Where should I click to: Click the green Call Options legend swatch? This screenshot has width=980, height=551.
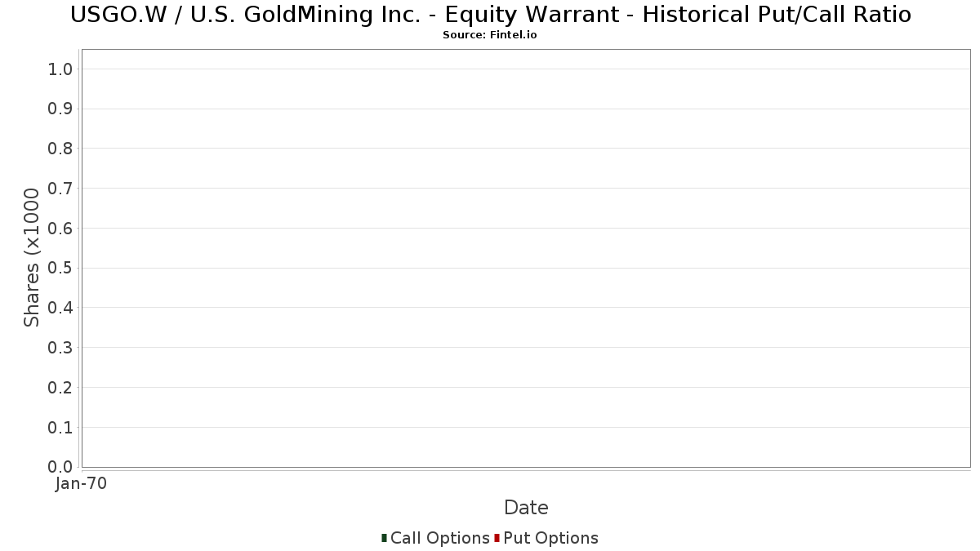pyautogui.click(x=384, y=538)
